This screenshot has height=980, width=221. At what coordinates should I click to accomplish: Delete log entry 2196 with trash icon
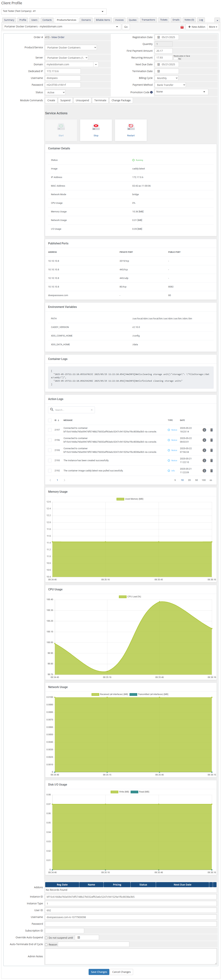click(212, 440)
